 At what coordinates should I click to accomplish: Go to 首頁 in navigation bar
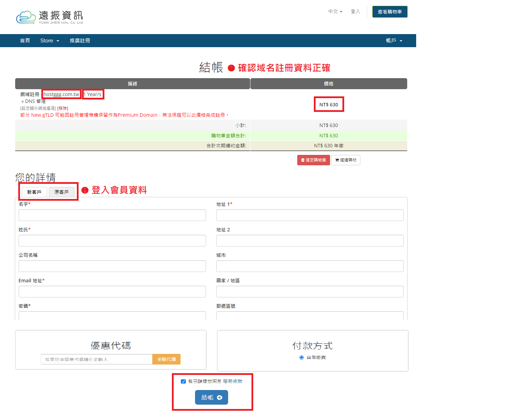tap(25, 41)
